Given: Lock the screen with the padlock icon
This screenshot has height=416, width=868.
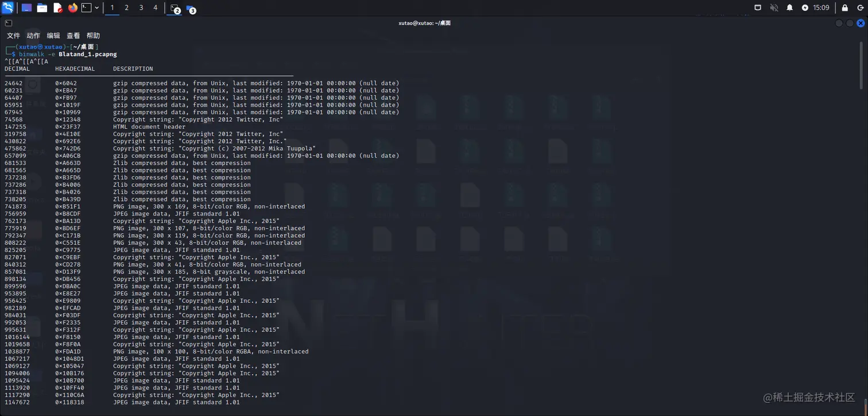Looking at the screenshot, I should tap(844, 7).
